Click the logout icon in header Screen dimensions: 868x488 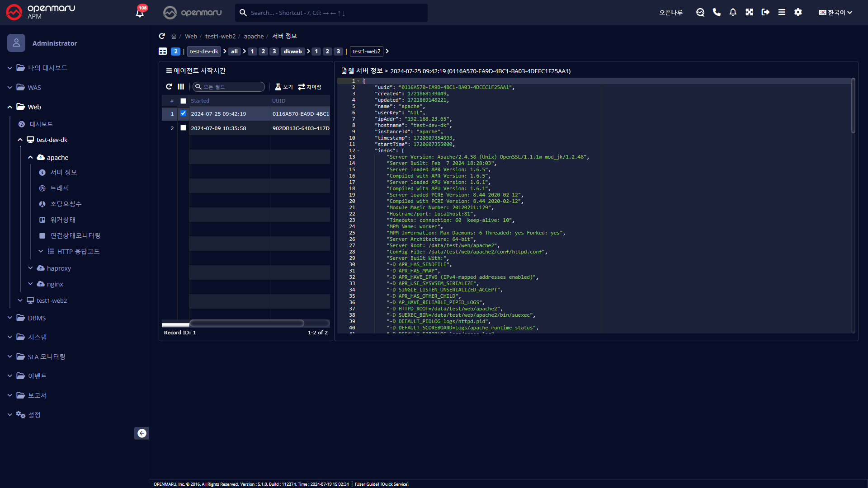[765, 12]
